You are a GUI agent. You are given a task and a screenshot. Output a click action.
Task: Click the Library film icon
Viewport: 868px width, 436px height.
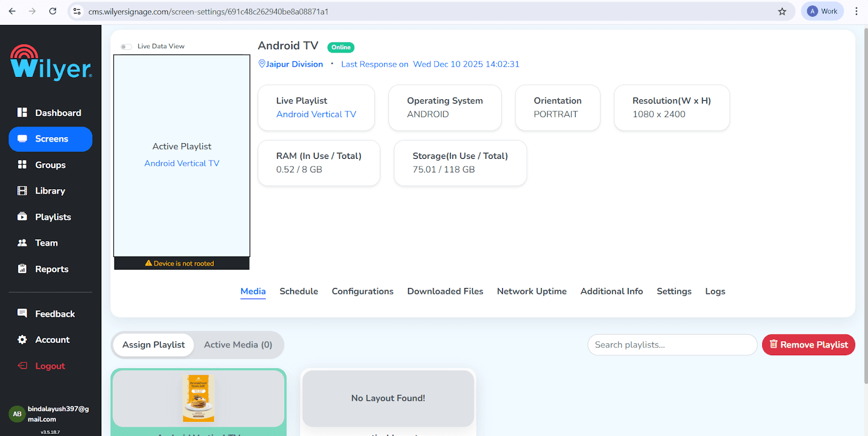coord(22,190)
